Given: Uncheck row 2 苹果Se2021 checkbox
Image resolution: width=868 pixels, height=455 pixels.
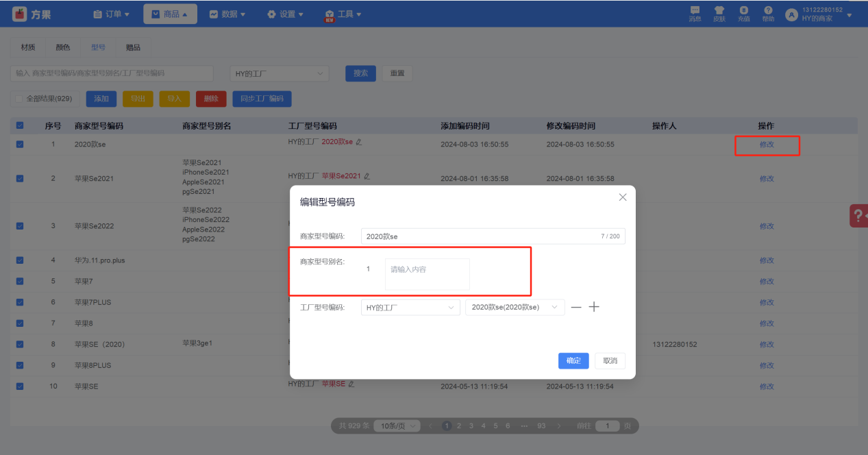Looking at the screenshot, I should click(19, 178).
